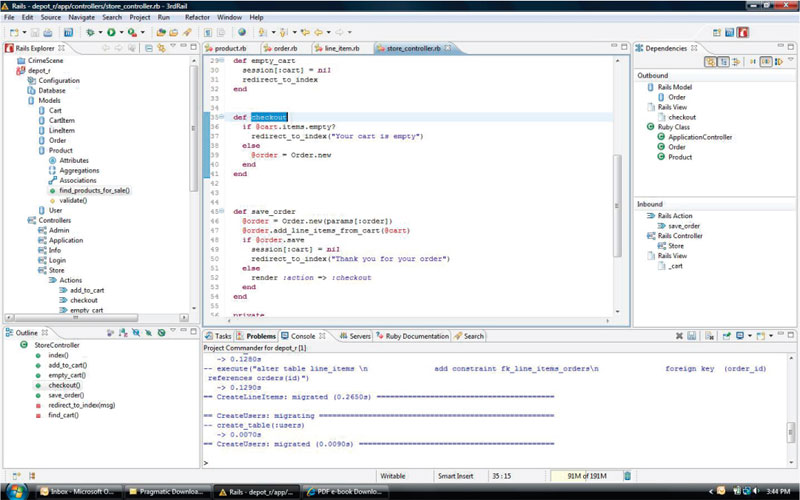Image resolution: width=800 pixels, height=500 pixels.
Task: Click Link with Editor icon in Rails Explorer
Action: 161,48
